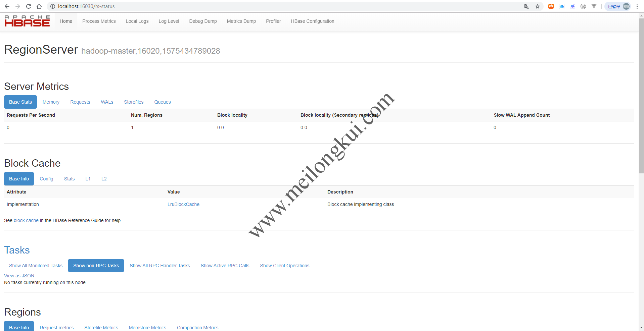Click the browser forward arrow
644x331 pixels.
pyautogui.click(x=18, y=6)
